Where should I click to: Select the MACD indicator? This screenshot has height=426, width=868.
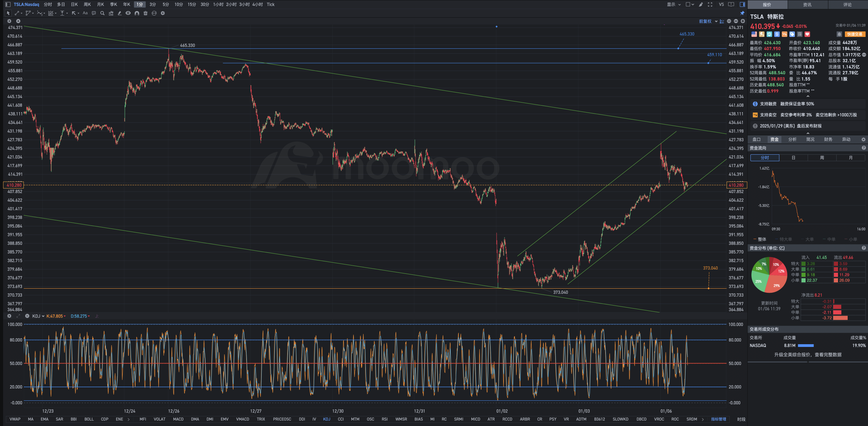click(178, 419)
